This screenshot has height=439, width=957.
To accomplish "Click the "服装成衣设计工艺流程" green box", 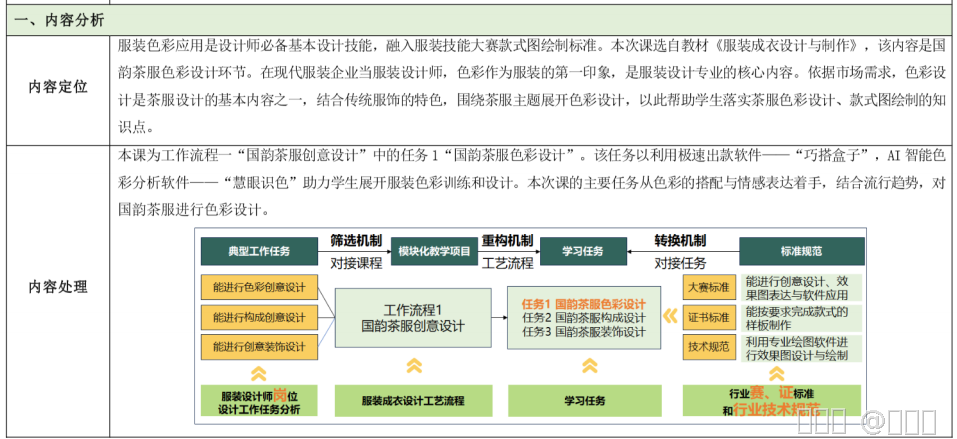I will point(413,401).
